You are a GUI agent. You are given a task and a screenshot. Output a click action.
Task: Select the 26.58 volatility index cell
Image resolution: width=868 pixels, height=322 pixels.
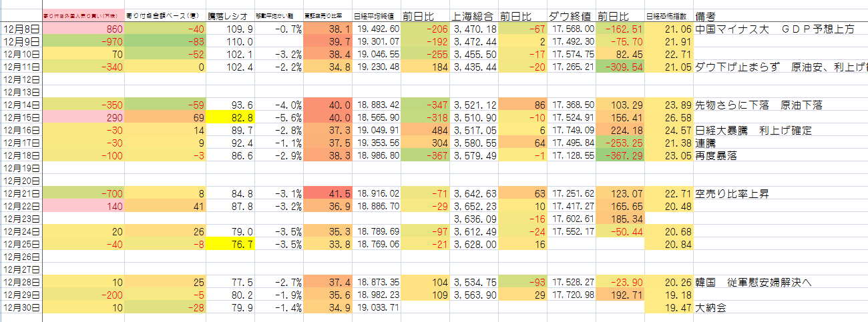[668, 117]
